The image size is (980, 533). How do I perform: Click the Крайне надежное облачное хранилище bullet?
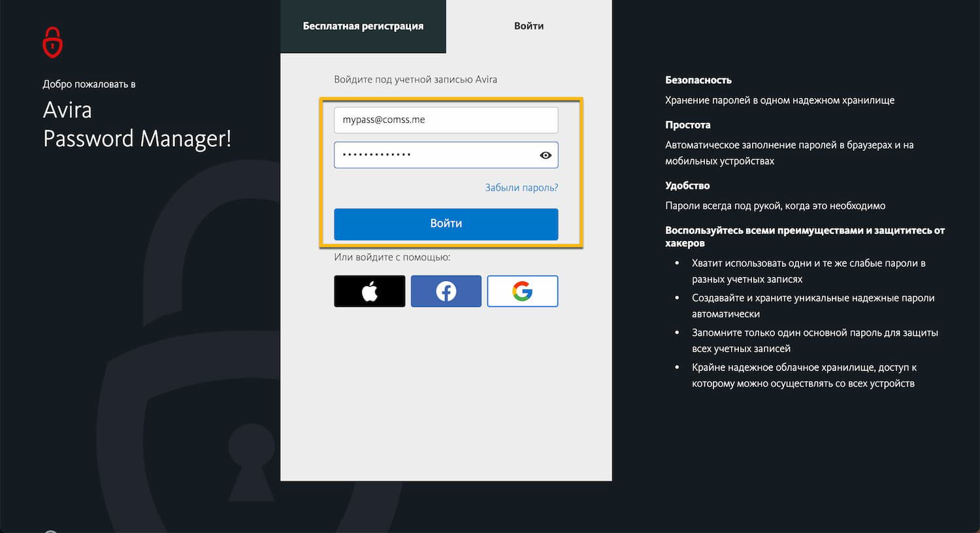pos(804,376)
